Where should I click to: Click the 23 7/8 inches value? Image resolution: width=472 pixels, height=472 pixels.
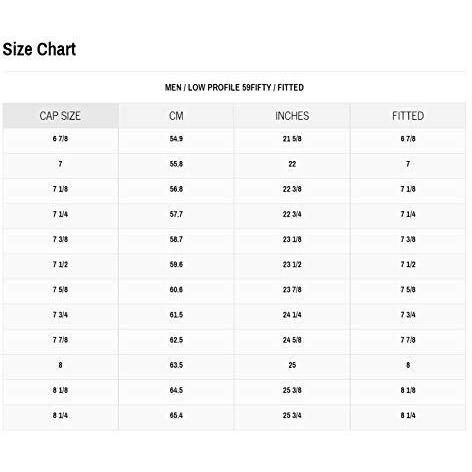pos(292,290)
